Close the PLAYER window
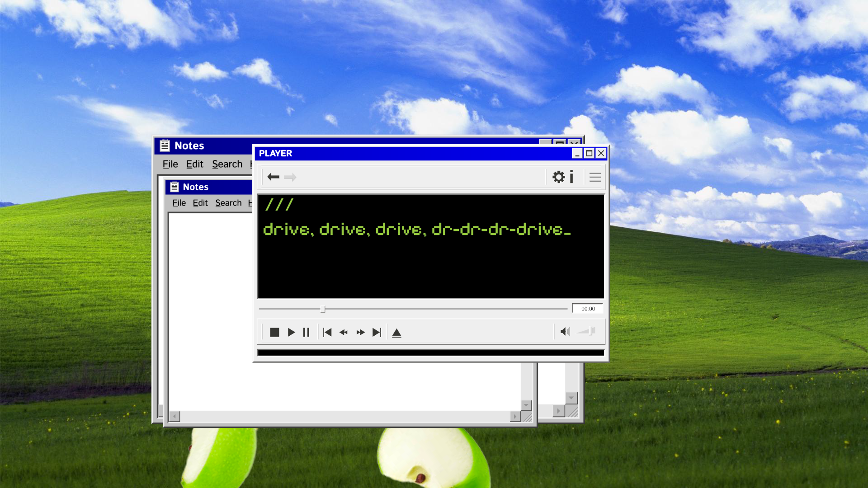Screen dimensions: 868x488 point(601,153)
